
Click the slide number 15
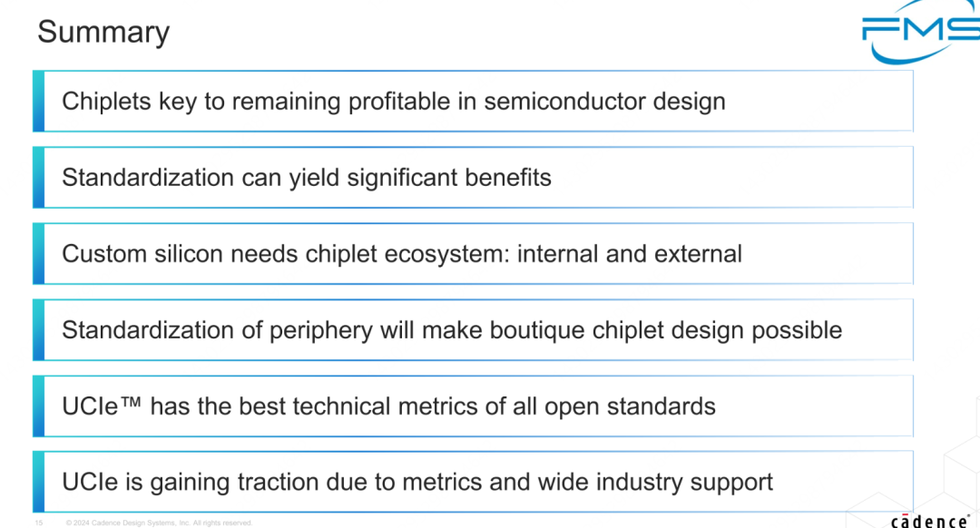click(39, 523)
